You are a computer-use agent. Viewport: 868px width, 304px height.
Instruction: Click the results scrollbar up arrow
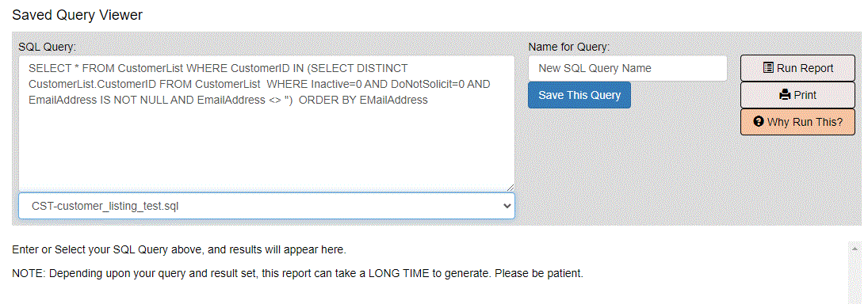click(855, 249)
